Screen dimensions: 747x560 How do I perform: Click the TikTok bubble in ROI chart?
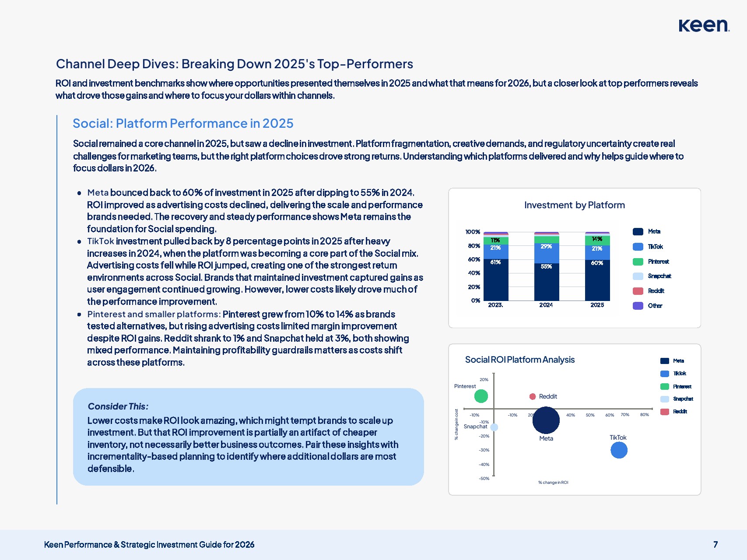619,450
